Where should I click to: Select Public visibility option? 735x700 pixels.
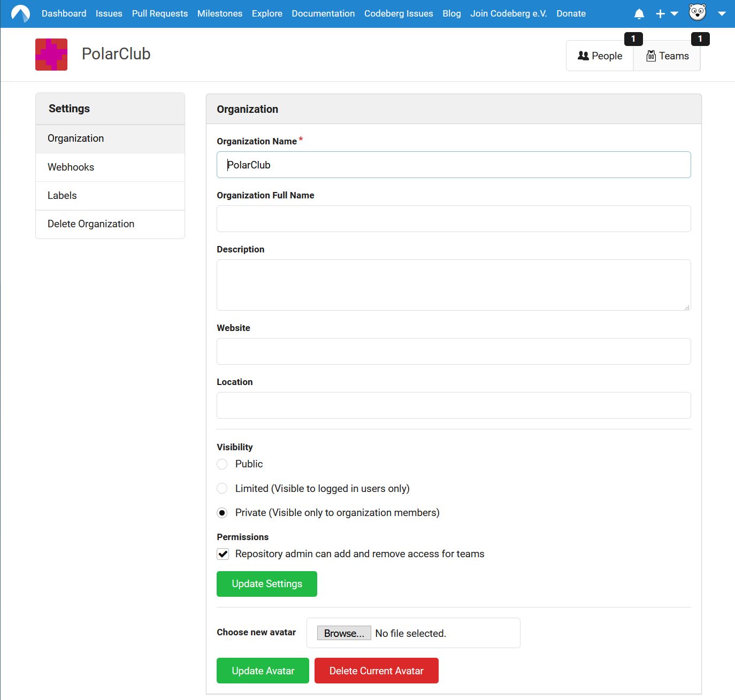pyautogui.click(x=223, y=464)
